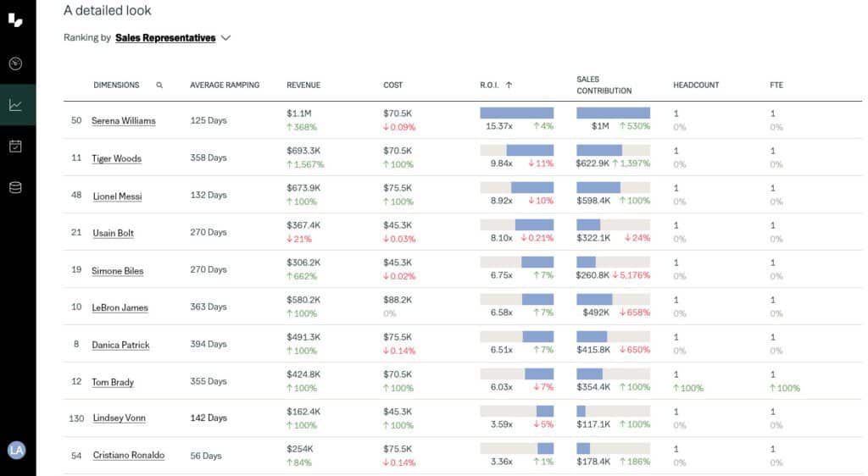Viewport: 868px width, 476px height.
Task: Open the dashboard gauge icon in sidebar
Action: (15, 64)
